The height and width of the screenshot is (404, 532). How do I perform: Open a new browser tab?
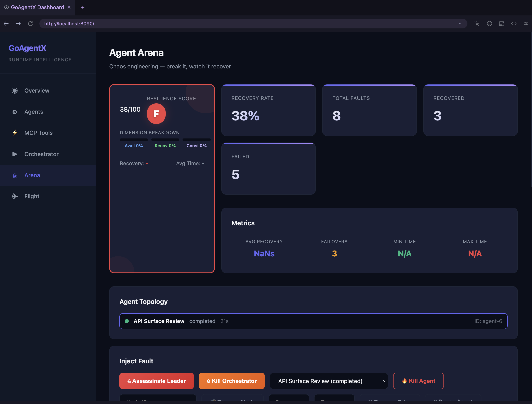click(83, 8)
